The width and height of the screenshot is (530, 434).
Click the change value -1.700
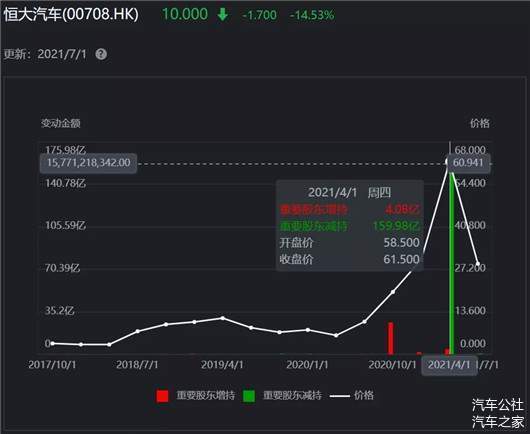260,15
